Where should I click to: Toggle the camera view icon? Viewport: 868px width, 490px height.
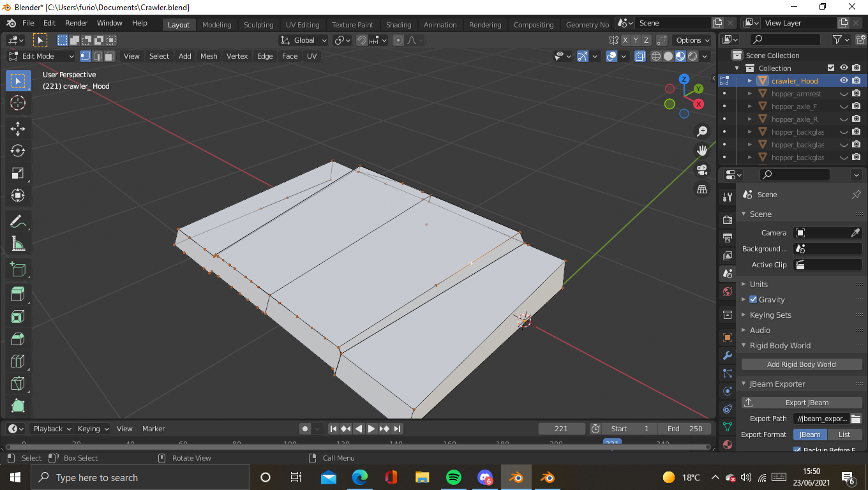coord(702,170)
